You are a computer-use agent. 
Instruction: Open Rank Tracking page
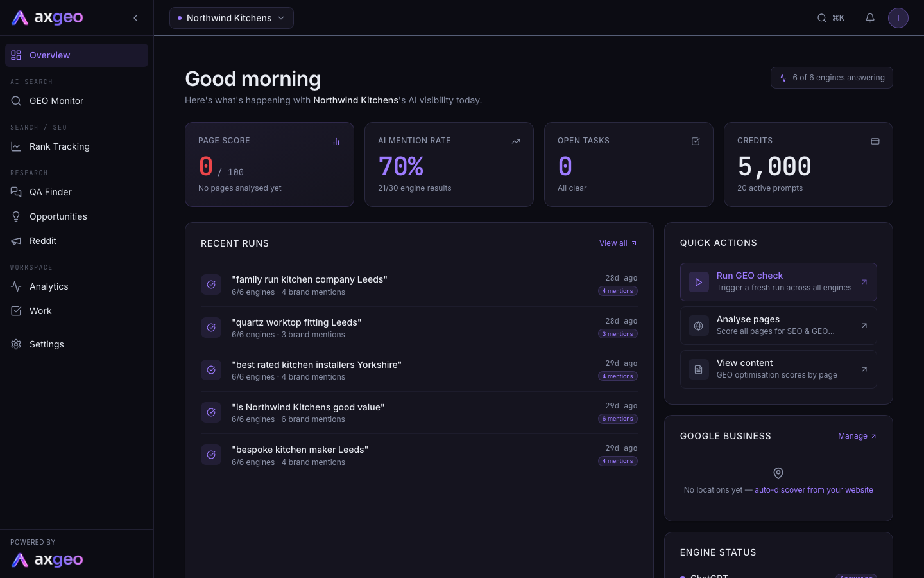tap(76, 146)
